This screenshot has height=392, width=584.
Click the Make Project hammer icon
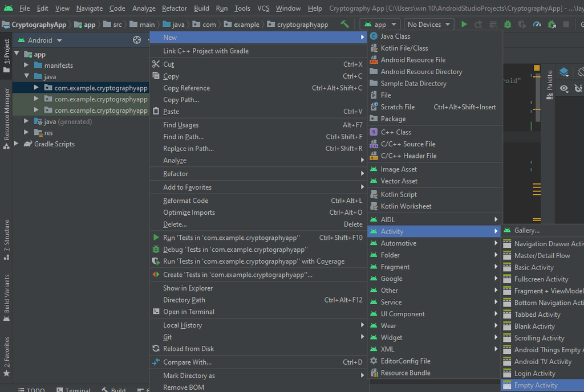click(x=344, y=24)
